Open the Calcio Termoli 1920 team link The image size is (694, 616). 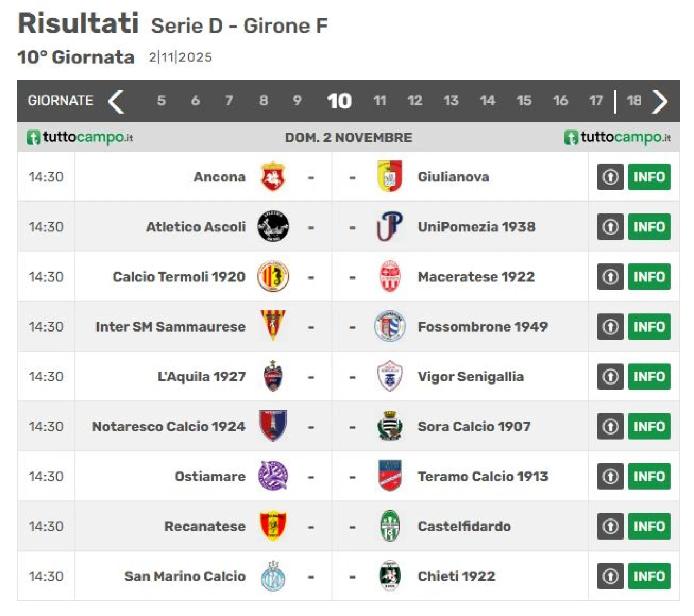[179, 277]
